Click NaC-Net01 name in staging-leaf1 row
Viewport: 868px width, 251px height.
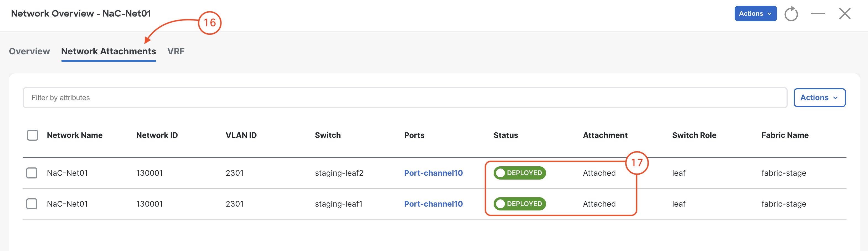click(x=67, y=204)
